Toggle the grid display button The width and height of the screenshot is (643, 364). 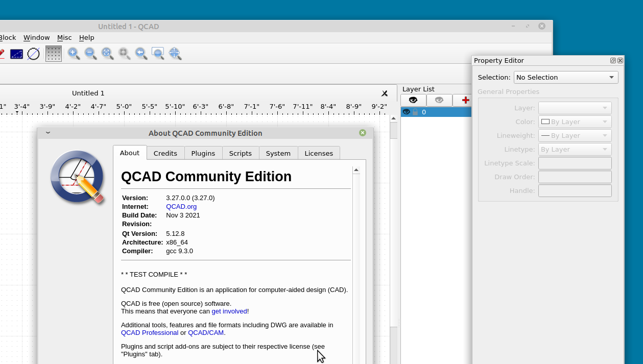tap(54, 54)
